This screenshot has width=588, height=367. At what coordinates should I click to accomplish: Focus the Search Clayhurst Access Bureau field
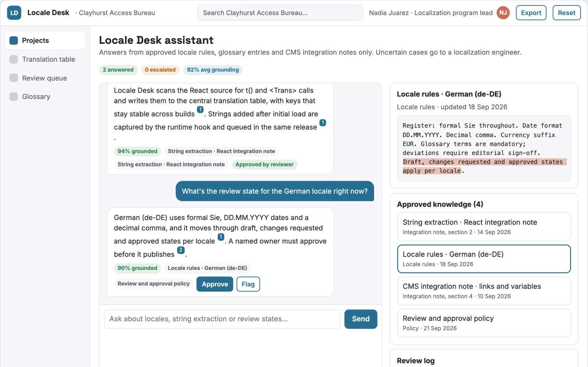coord(280,13)
